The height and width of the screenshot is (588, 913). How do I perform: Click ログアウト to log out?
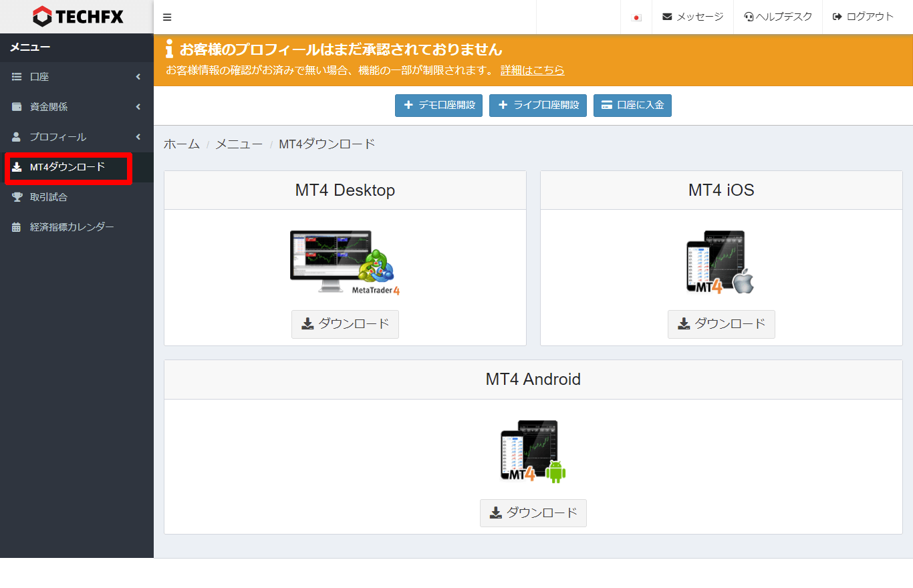[863, 17]
